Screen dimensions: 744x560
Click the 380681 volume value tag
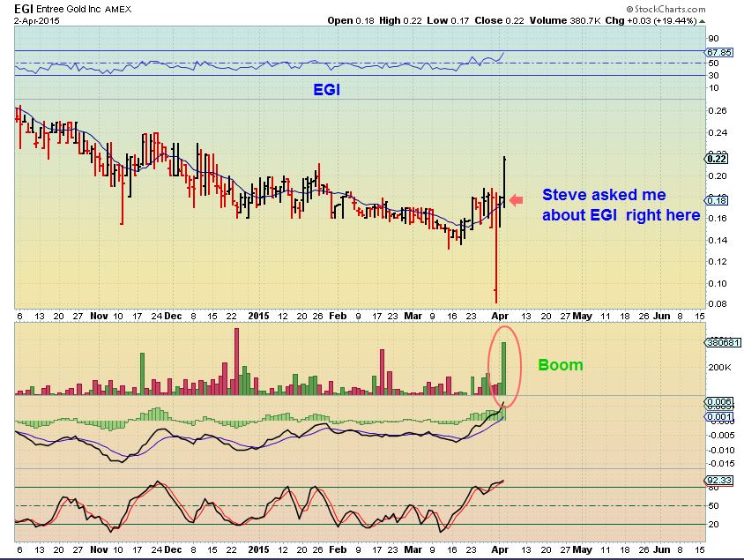coord(723,342)
